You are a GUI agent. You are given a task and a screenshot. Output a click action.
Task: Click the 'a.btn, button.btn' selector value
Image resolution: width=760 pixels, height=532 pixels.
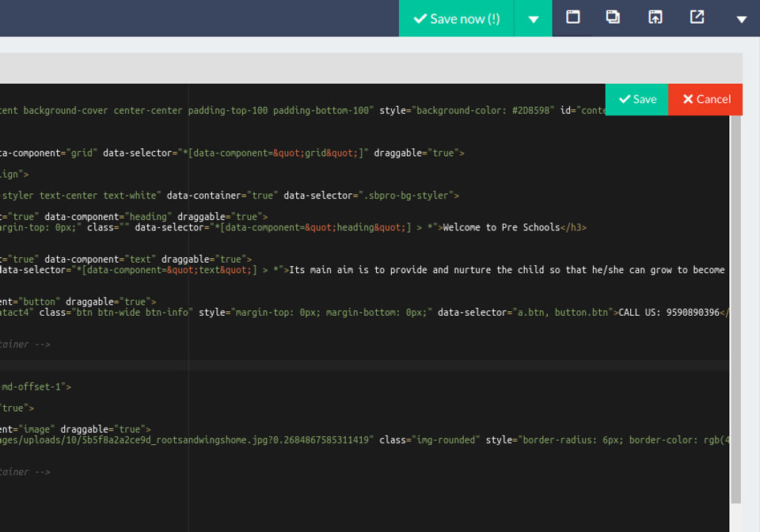pos(563,313)
